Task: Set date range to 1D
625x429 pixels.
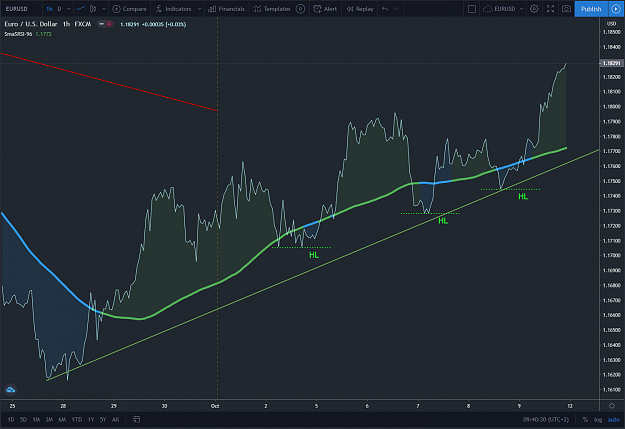Action: (11, 419)
